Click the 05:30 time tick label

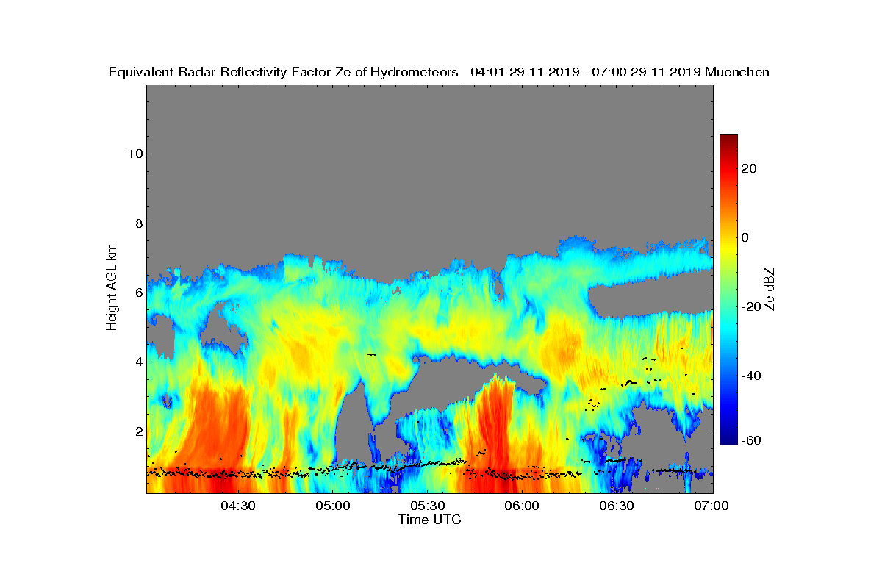coord(428,506)
